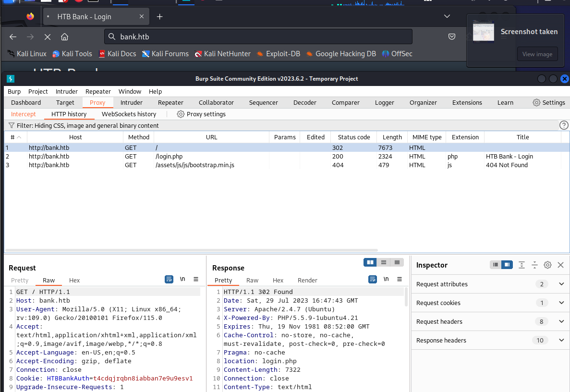Switch Inspector to the left-docked layout
The height and width of the screenshot is (392, 570).
[x=496, y=265]
